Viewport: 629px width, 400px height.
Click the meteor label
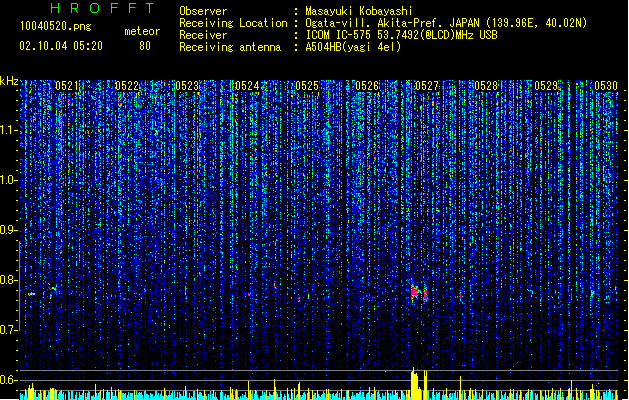(x=142, y=31)
